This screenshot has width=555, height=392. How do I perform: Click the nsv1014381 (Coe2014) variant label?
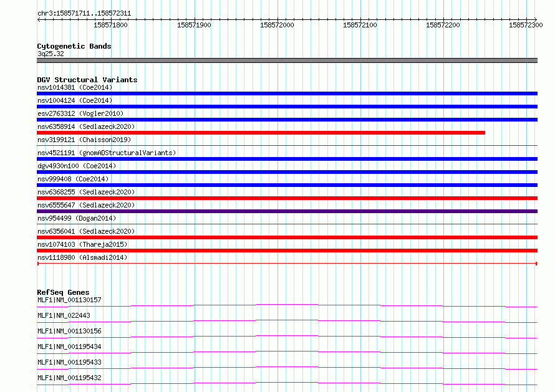click(x=75, y=87)
